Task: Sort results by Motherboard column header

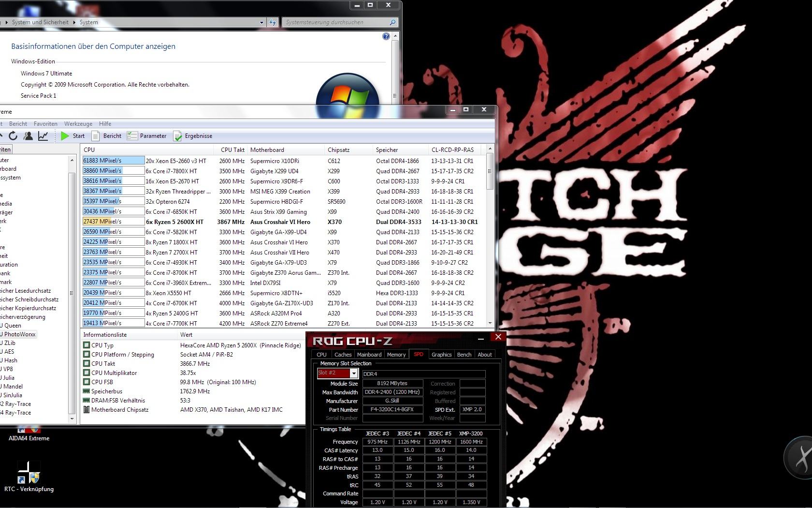Action: 286,150
